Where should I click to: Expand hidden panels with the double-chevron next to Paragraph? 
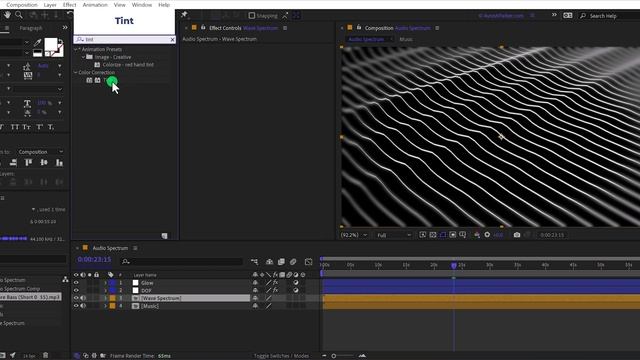pyautogui.click(x=65, y=28)
